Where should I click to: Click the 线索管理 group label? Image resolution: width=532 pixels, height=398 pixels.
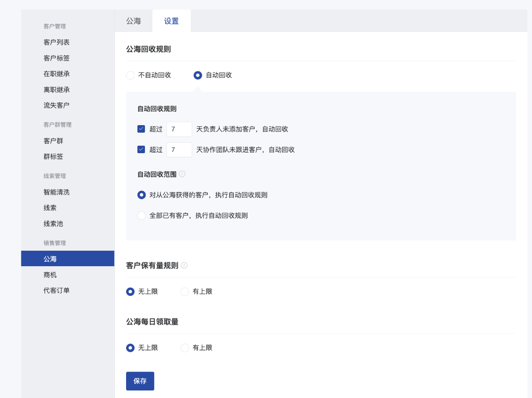click(54, 176)
